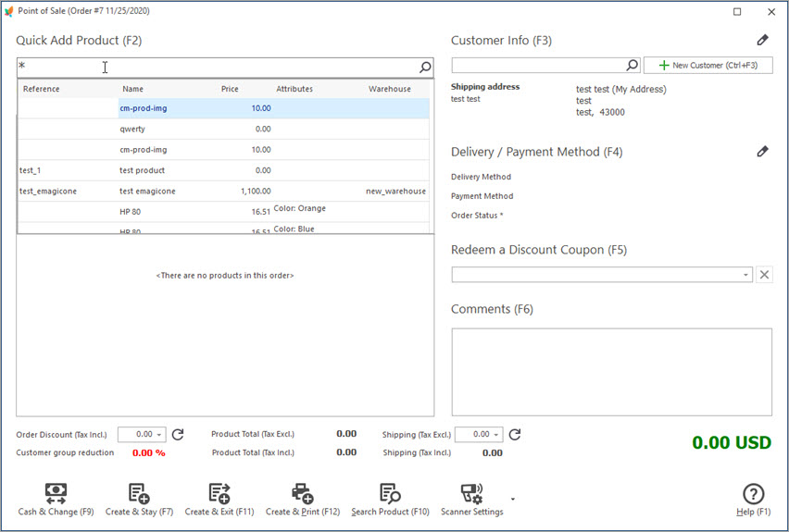Select HP 80 Color: Orange row

click(x=224, y=212)
